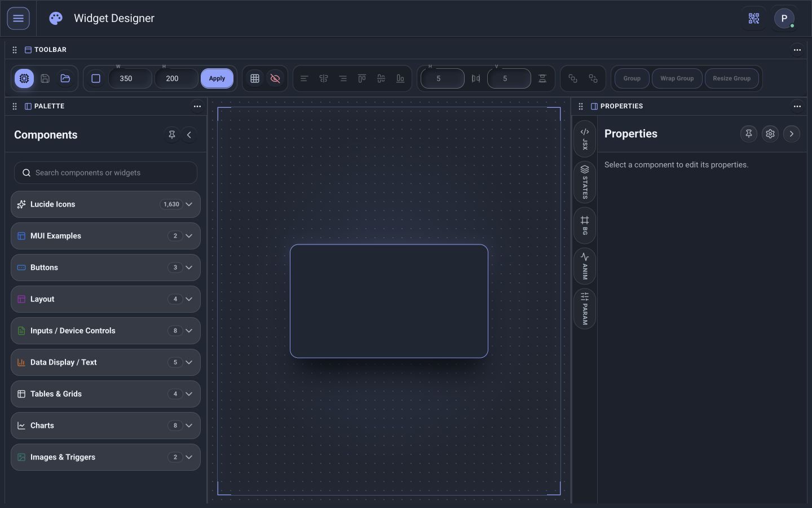Expand the Tables & Grids category
This screenshot has width=812, height=508.
105,394
